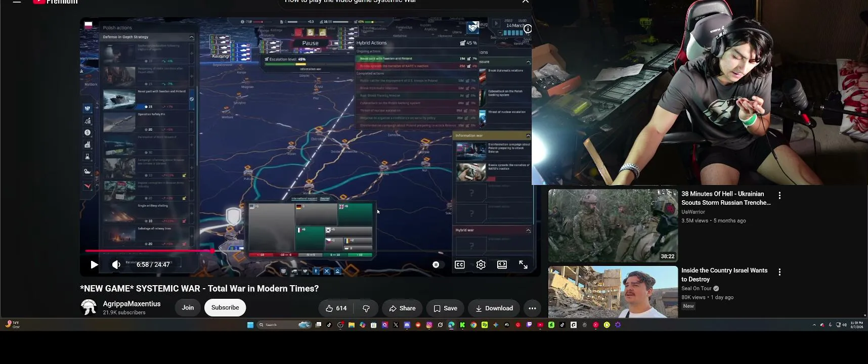The image size is (868, 364).
Task: Open the AgrippaMaxentius channel avatar
Action: pyautogui.click(x=89, y=307)
